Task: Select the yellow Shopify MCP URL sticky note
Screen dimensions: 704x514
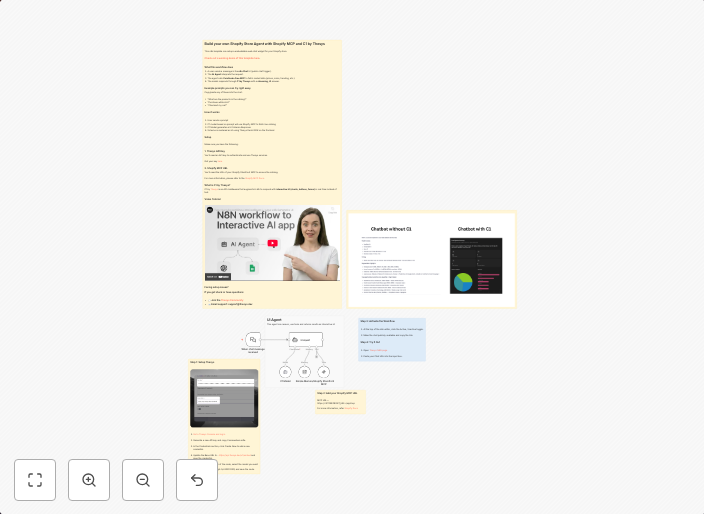Action: [340, 402]
